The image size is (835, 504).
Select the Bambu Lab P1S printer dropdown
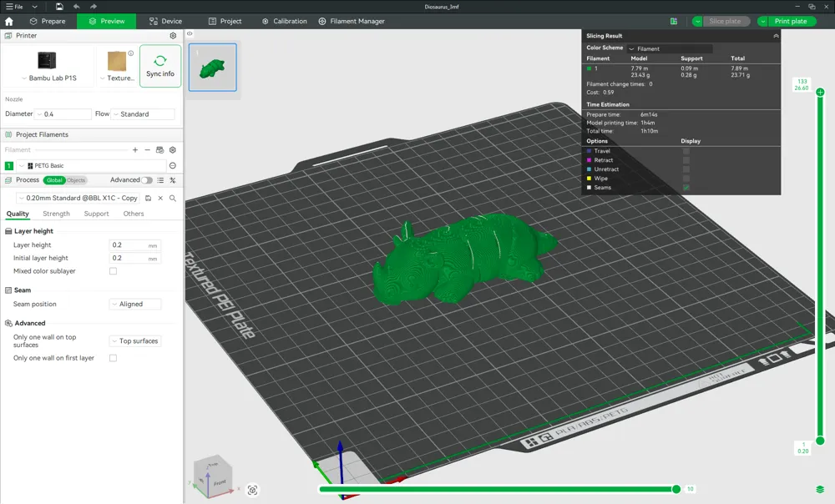48,67
